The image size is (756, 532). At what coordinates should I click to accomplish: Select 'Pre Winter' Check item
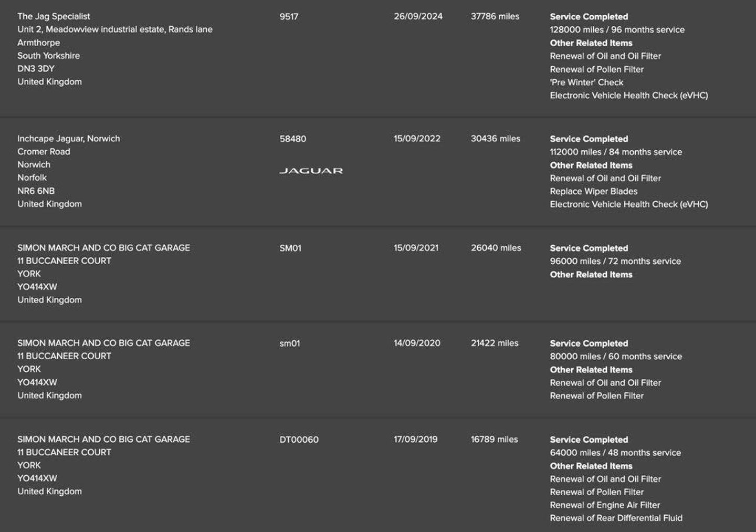(x=586, y=82)
